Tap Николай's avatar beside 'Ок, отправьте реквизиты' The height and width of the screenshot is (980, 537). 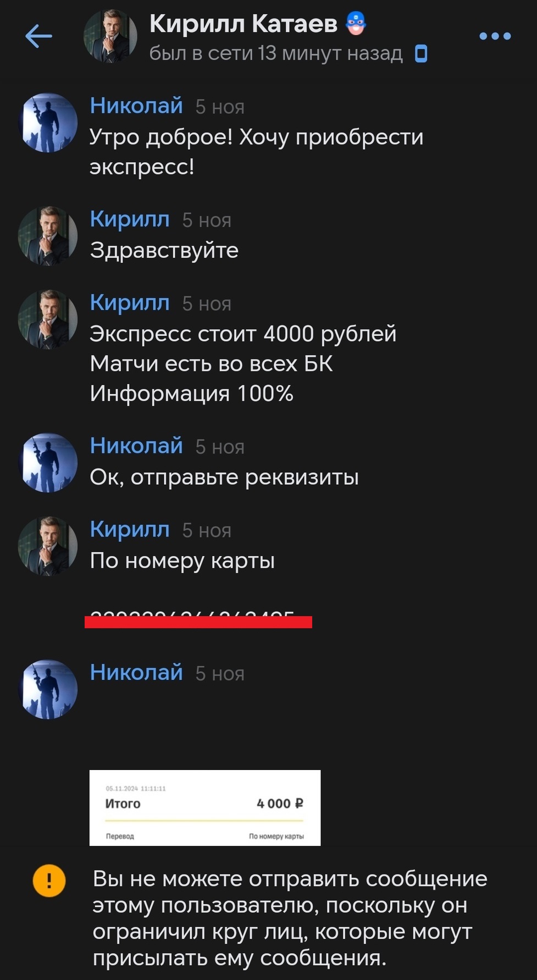pyautogui.click(x=48, y=462)
